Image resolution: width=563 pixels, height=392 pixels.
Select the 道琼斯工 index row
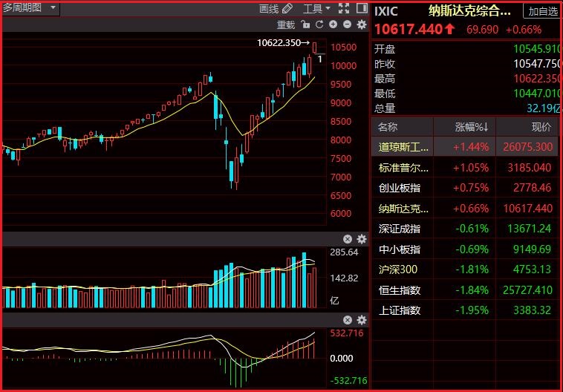click(465, 147)
